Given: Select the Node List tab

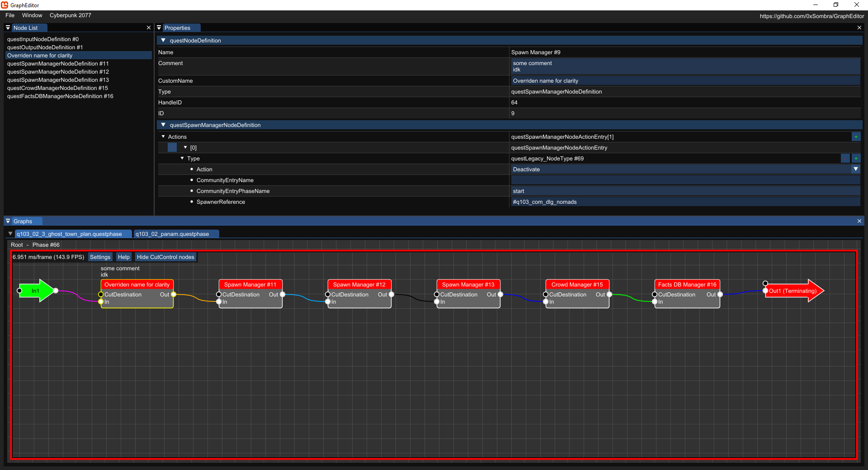Looking at the screenshot, I should tap(30, 28).
